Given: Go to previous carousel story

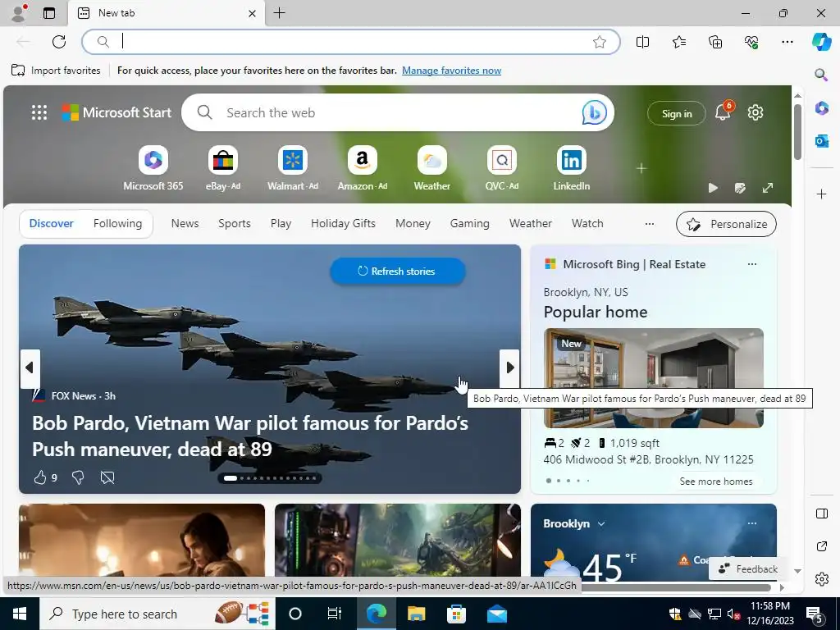Looking at the screenshot, I should tap(30, 367).
